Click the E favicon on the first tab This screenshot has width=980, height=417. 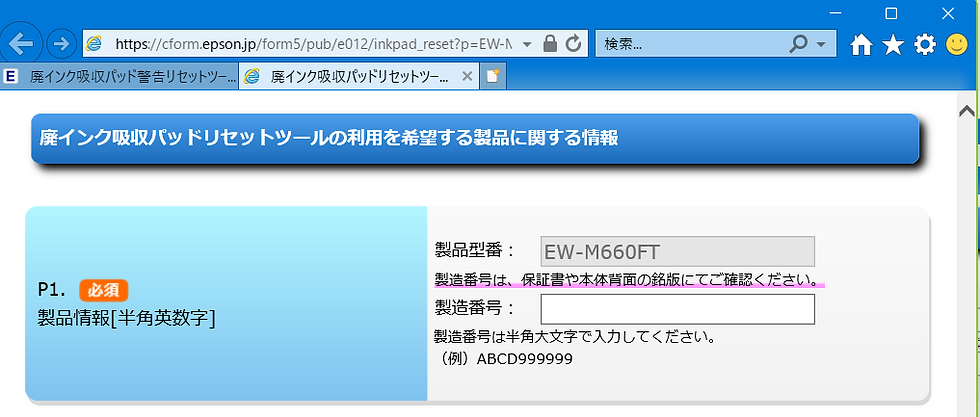click(x=10, y=76)
